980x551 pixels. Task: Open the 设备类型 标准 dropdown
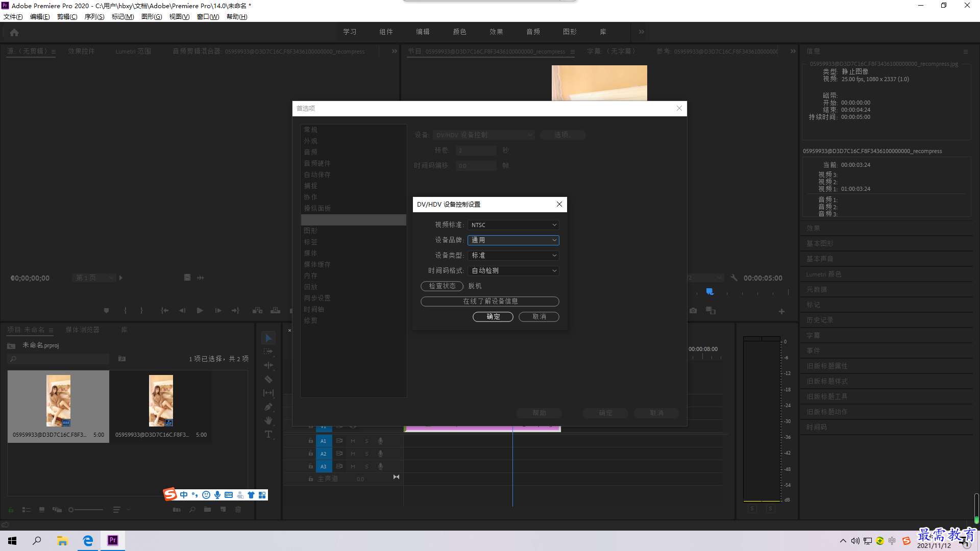(513, 256)
